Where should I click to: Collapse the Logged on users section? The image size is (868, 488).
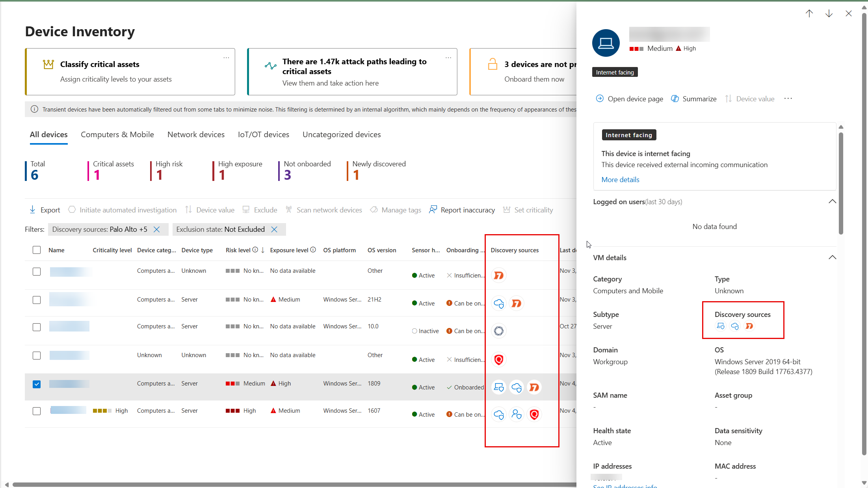(832, 201)
